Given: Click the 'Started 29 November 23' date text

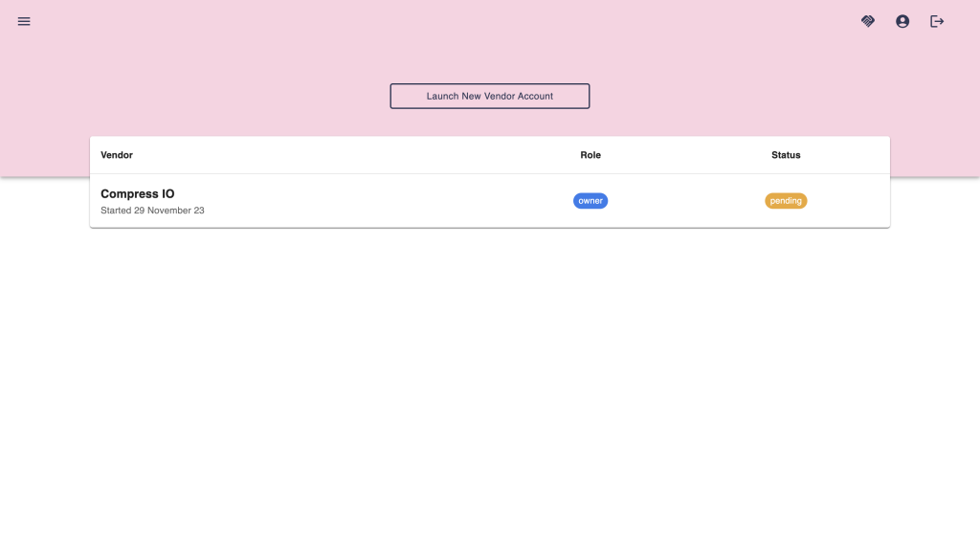Looking at the screenshot, I should click(x=152, y=211).
